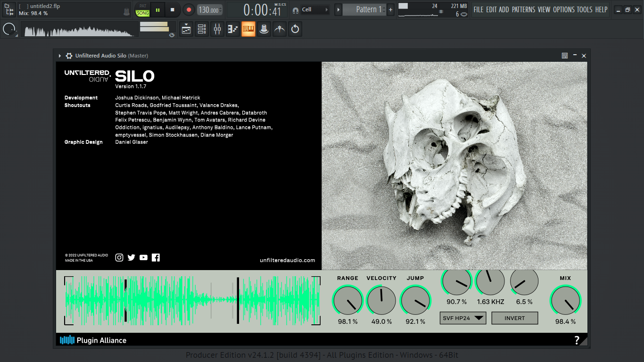This screenshot has height=362, width=644.
Task: Open the Cell snap setting dropdown
Action: click(314, 9)
